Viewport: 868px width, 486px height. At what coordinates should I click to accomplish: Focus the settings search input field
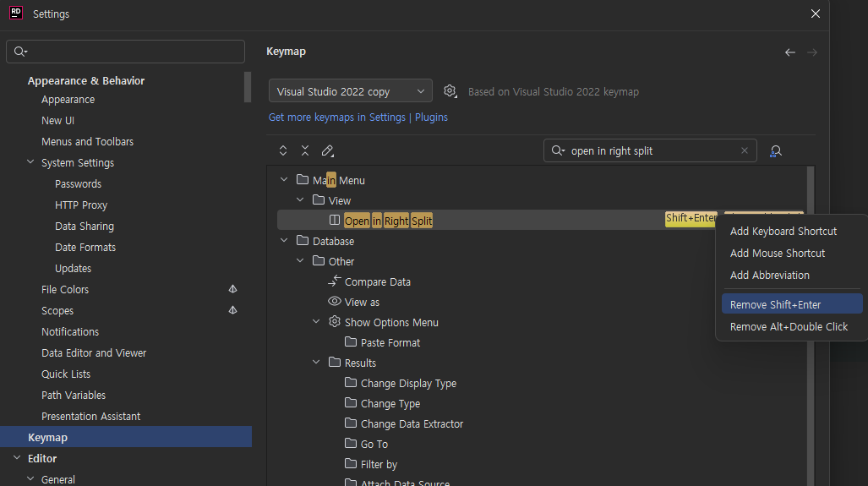pos(126,52)
